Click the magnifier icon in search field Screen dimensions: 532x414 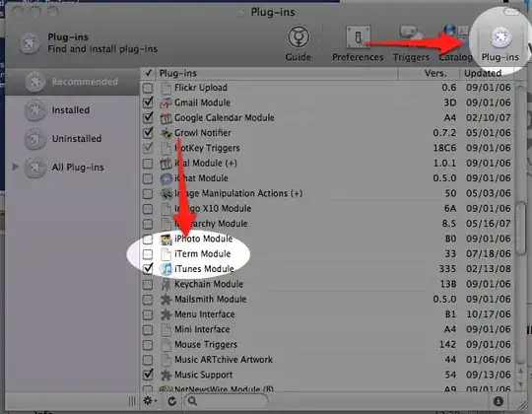pyautogui.click(x=193, y=401)
